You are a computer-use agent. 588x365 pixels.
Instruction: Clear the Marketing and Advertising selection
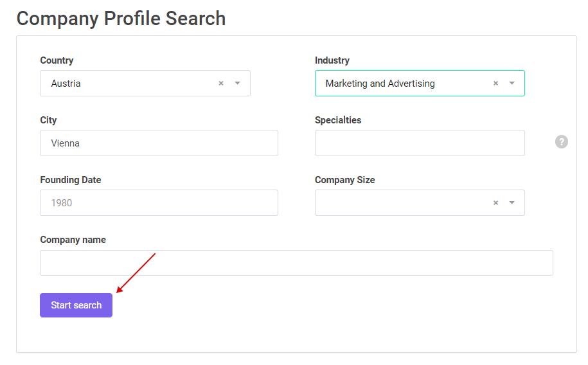pos(495,84)
